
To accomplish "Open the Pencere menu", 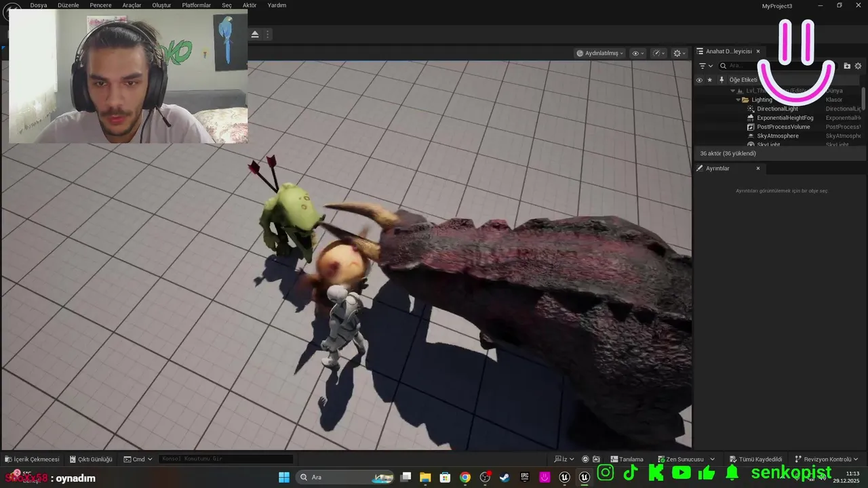I will (100, 5).
